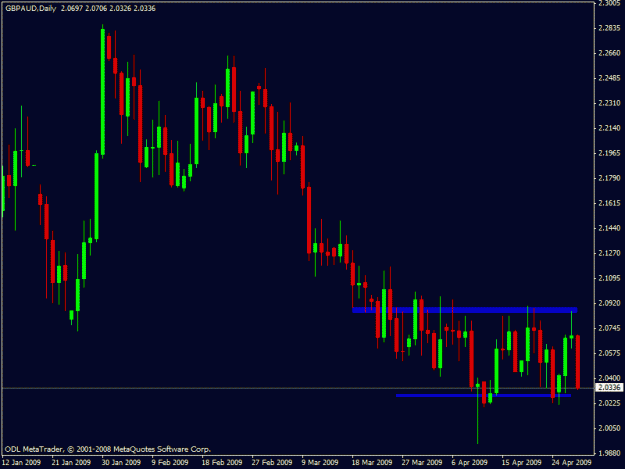Click the 6 Apr 2009 date label
Viewport: 625px width, 469px height.
(470, 462)
